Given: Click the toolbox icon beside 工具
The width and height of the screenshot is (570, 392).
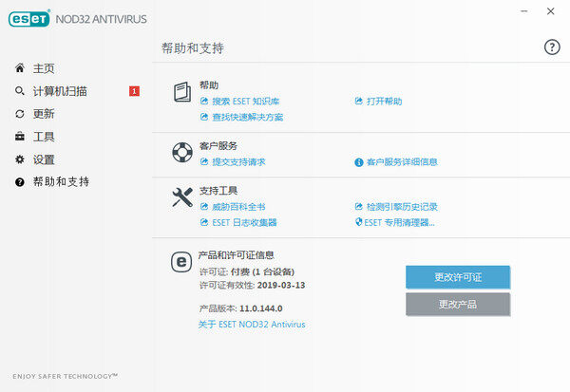Looking at the screenshot, I should point(20,137).
